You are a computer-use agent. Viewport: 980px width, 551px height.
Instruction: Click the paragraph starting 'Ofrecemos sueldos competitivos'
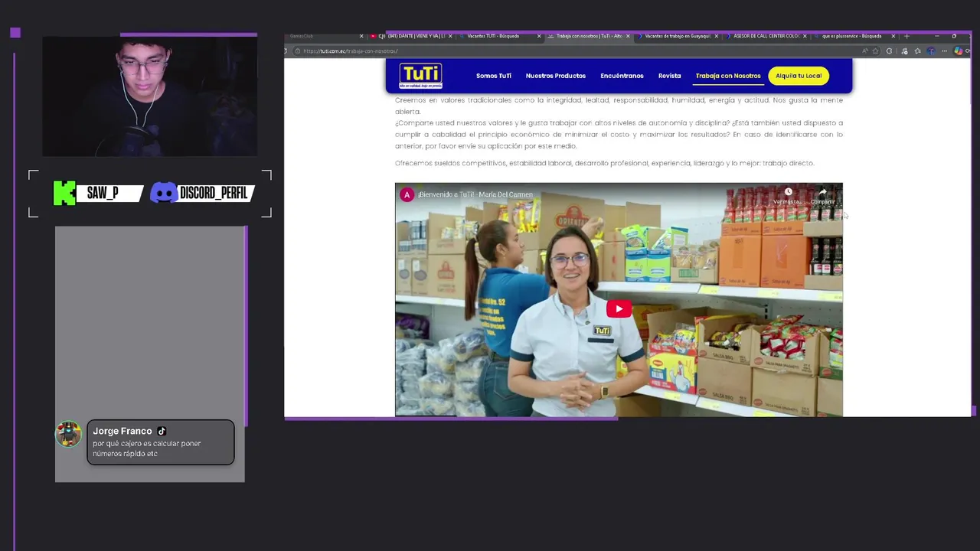(x=604, y=163)
